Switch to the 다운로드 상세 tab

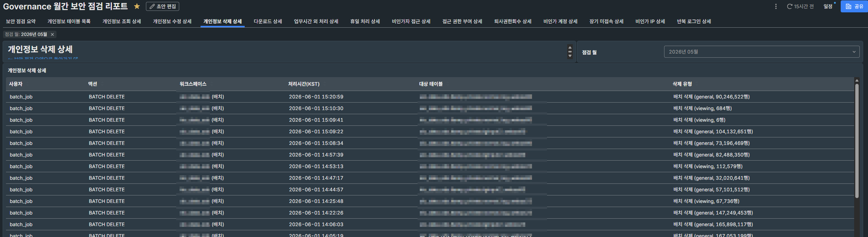pos(268,21)
